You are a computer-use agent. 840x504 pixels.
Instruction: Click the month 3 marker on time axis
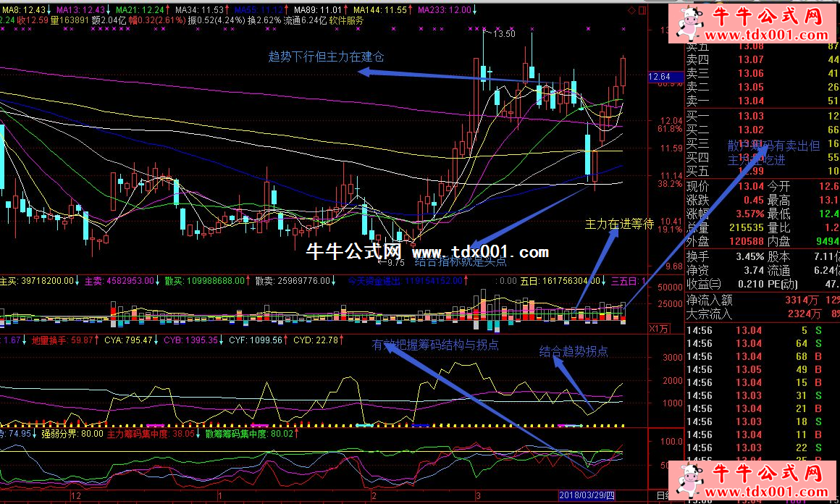coord(478,495)
